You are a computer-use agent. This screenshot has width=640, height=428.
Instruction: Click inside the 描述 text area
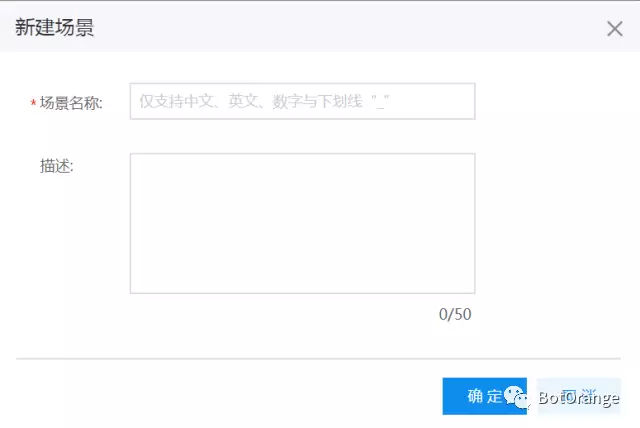tap(302, 224)
